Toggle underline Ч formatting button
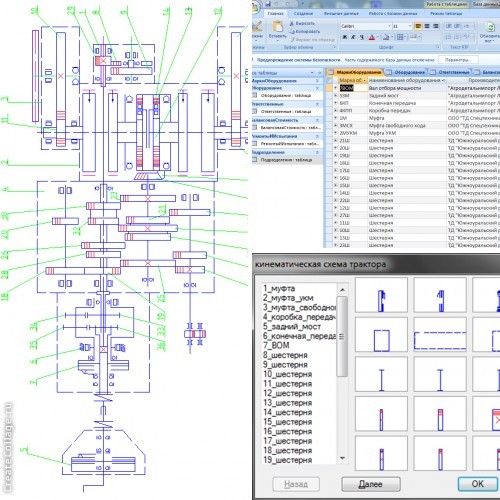The width and height of the screenshot is (500, 500). [x=362, y=37]
